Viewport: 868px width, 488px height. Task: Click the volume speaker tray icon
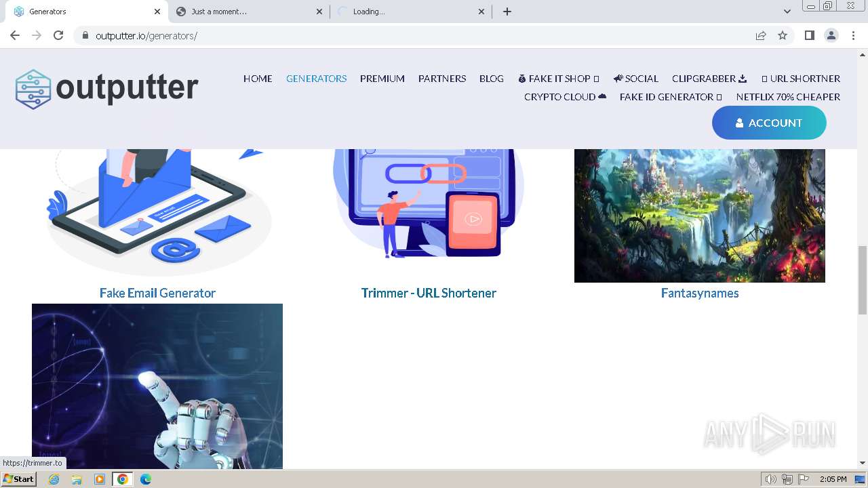(x=771, y=479)
